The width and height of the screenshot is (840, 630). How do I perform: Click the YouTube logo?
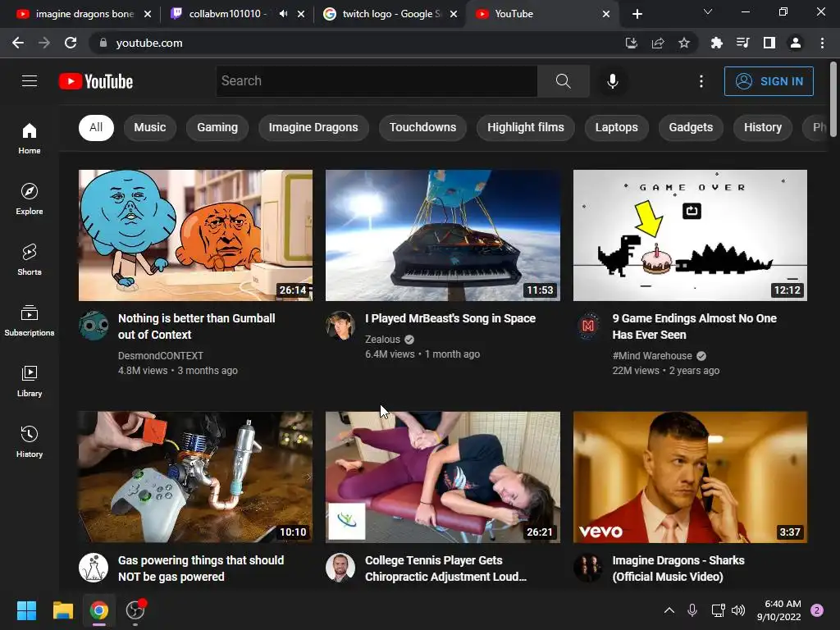[96, 81]
